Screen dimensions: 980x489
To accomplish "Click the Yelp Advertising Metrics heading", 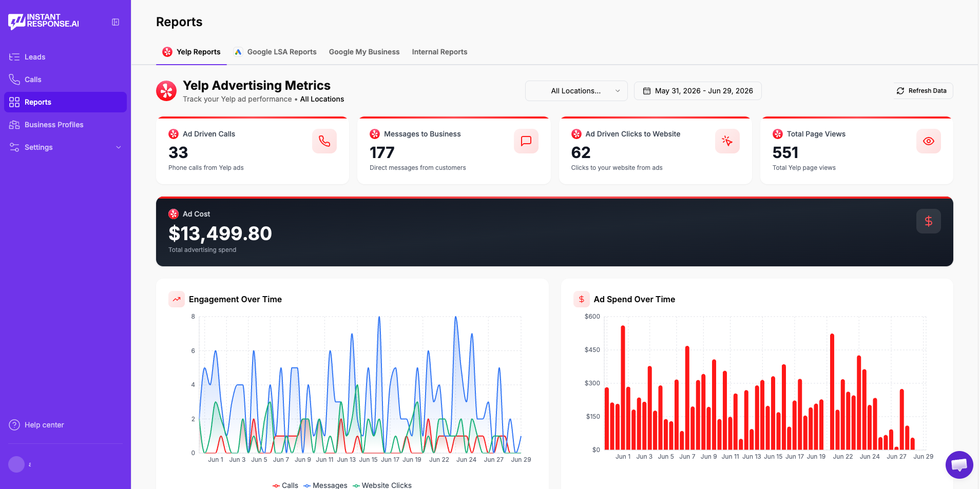I will (x=257, y=85).
